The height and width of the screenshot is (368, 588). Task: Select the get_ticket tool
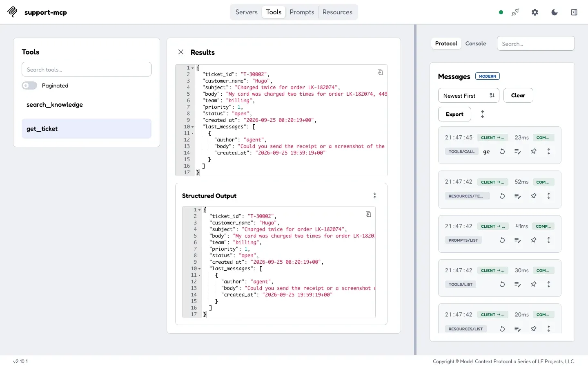pyautogui.click(x=87, y=129)
